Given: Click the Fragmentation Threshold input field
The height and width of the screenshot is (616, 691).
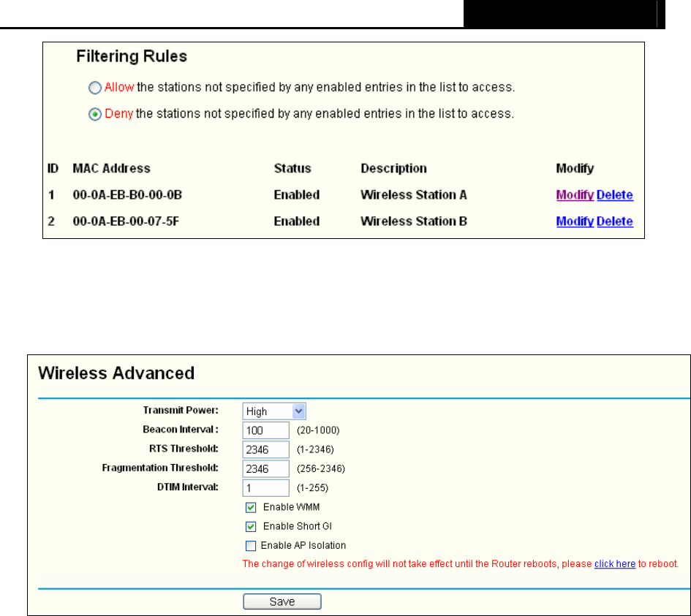Looking at the screenshot, I should [265, 468].
